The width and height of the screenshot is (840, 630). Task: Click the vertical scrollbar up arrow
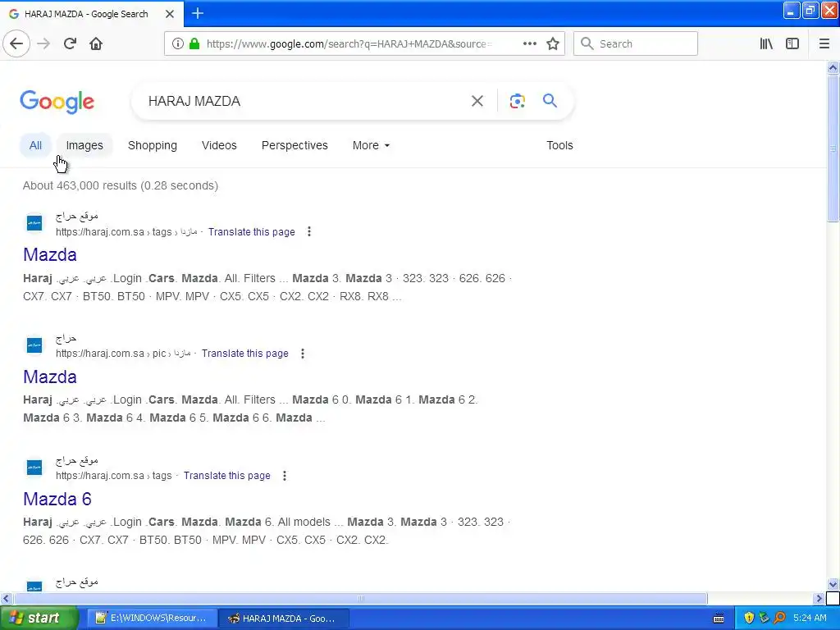tap(833, 67)
